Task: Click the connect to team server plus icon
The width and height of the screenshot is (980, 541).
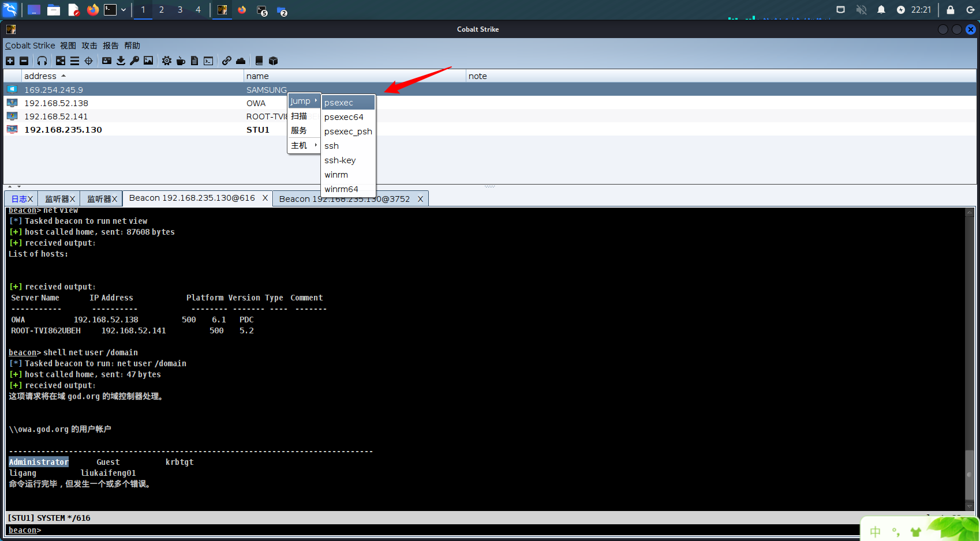Action: 10,61
